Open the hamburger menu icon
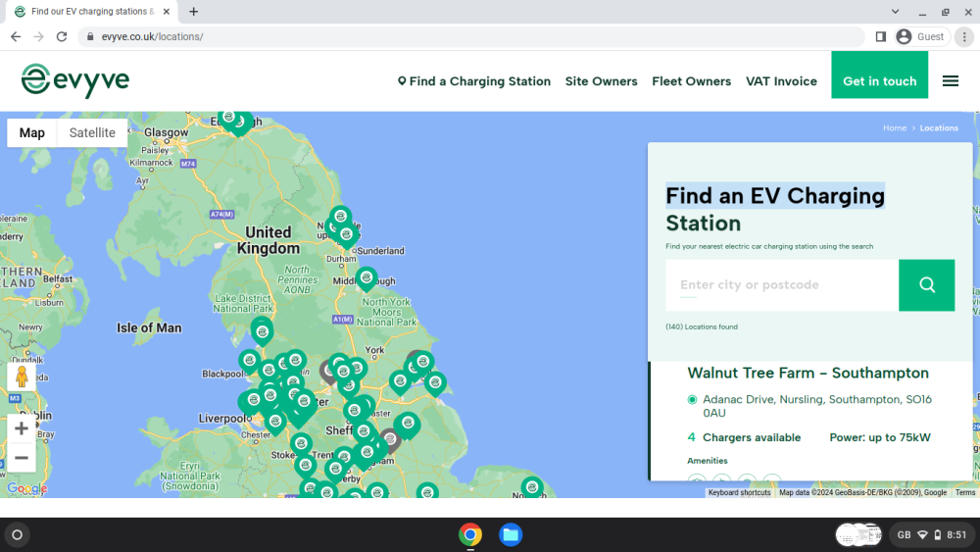Viewport: 980px width, 552px height. [x=950, y=81]
